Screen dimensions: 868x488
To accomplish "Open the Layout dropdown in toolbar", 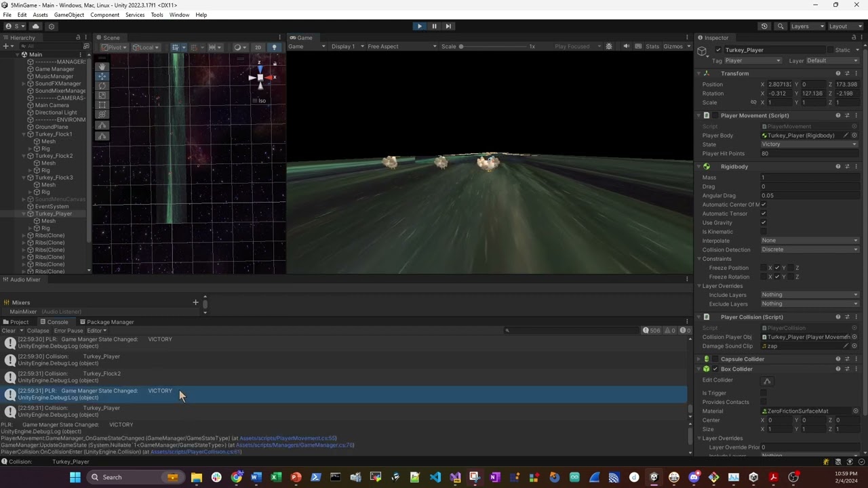I will [846, 26].
